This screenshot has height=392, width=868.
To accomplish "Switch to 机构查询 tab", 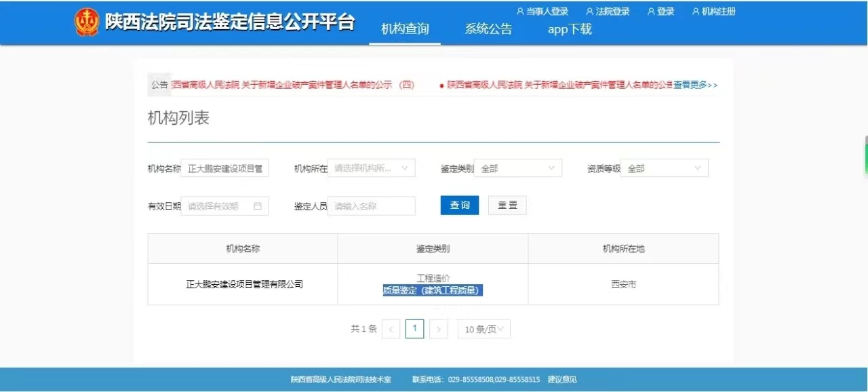I will [x=405, y=29].
